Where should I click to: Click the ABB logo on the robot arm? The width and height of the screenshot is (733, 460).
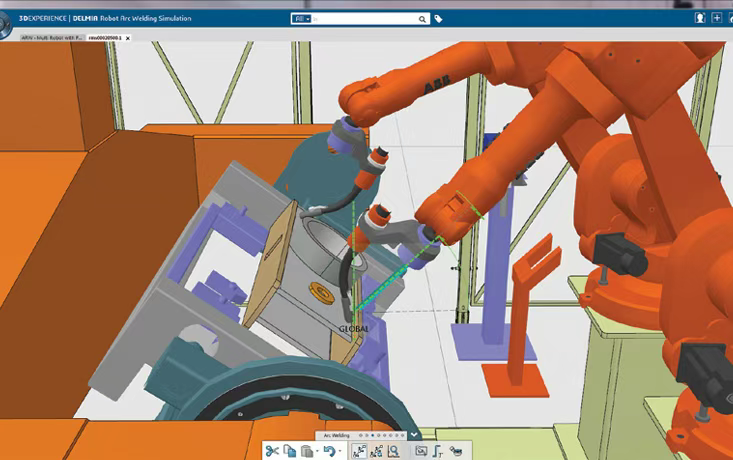click(x=437, y=84)
